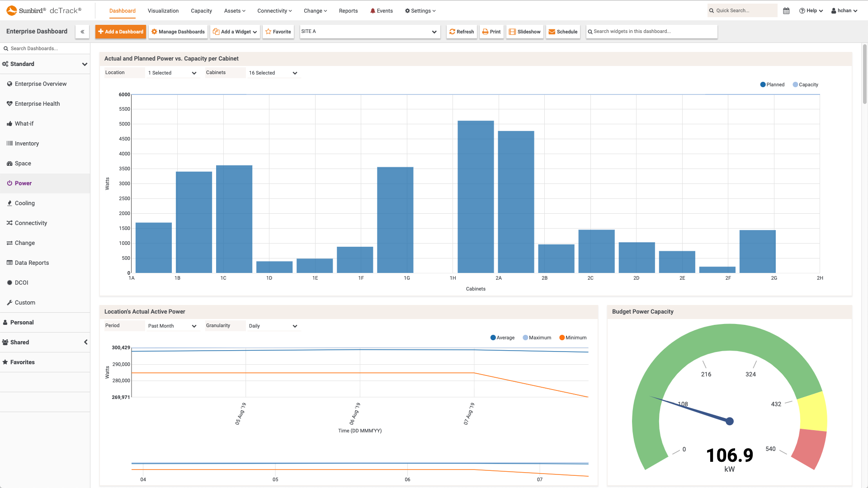Select the What-if sidebar icon
The width and height of the screenshot is (868, 488).
[9, 123]
